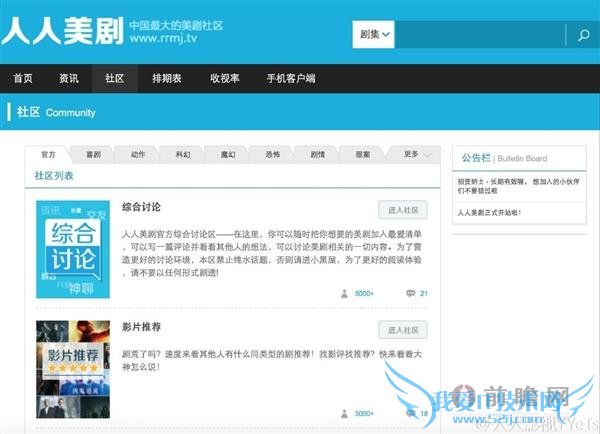Click the search magnifier icon
600x434 pixels.
pyautogui.click(x=582, y=36)
